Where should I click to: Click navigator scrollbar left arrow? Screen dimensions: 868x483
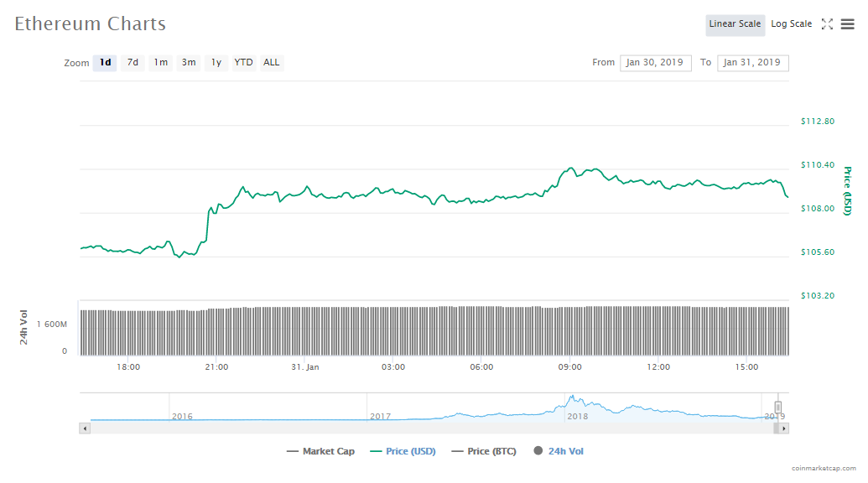click(84, 428)
